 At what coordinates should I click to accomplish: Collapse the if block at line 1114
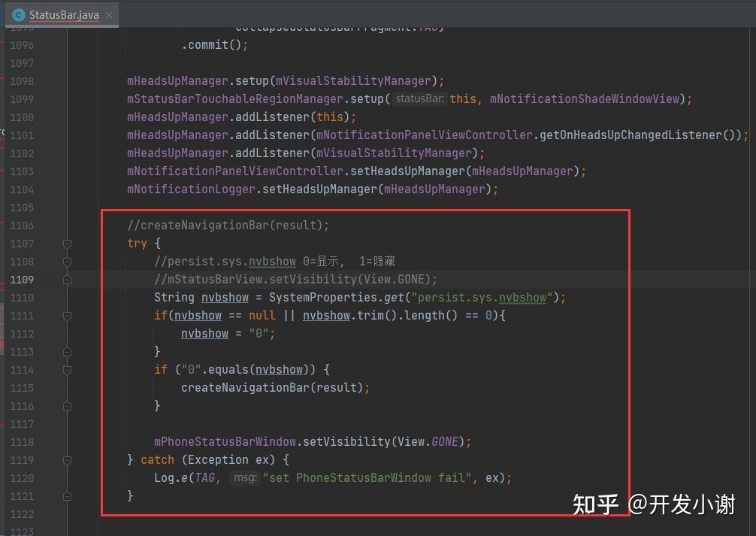click(x=67, y=370)
